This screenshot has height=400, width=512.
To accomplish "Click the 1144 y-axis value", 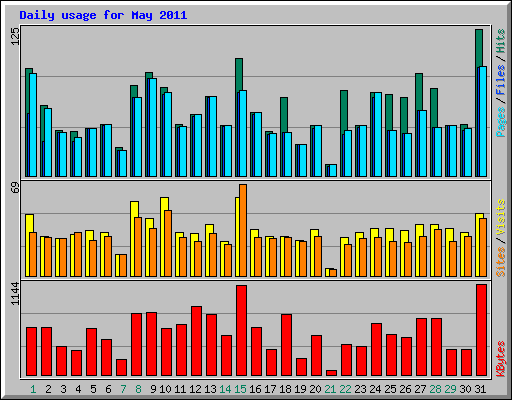I will [x=15, y=294].
